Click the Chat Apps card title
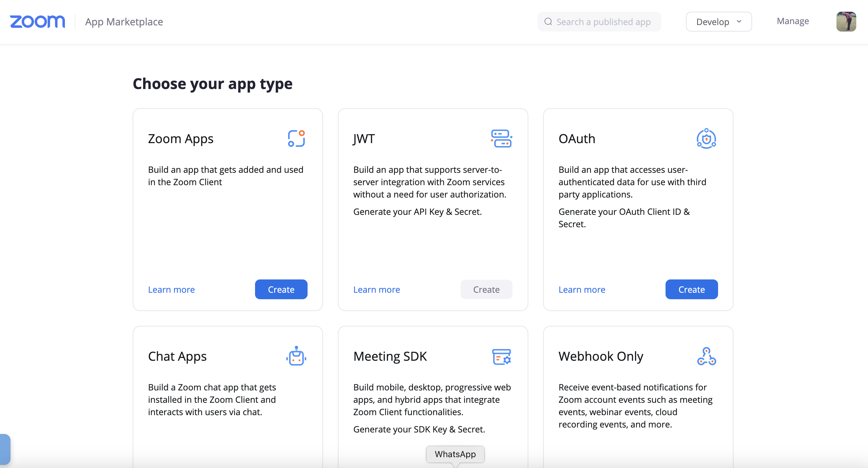This screenshot has height=468, width=868. [x=177, y=356]
